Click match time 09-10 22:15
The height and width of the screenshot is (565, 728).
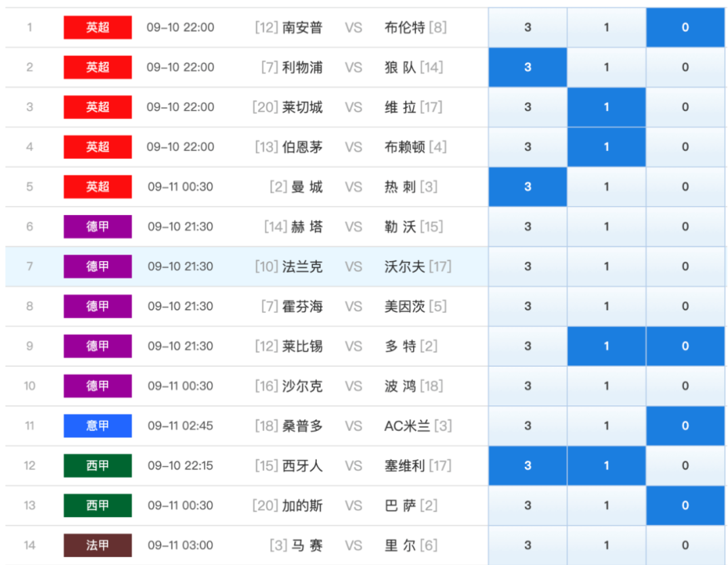[180, 466]
